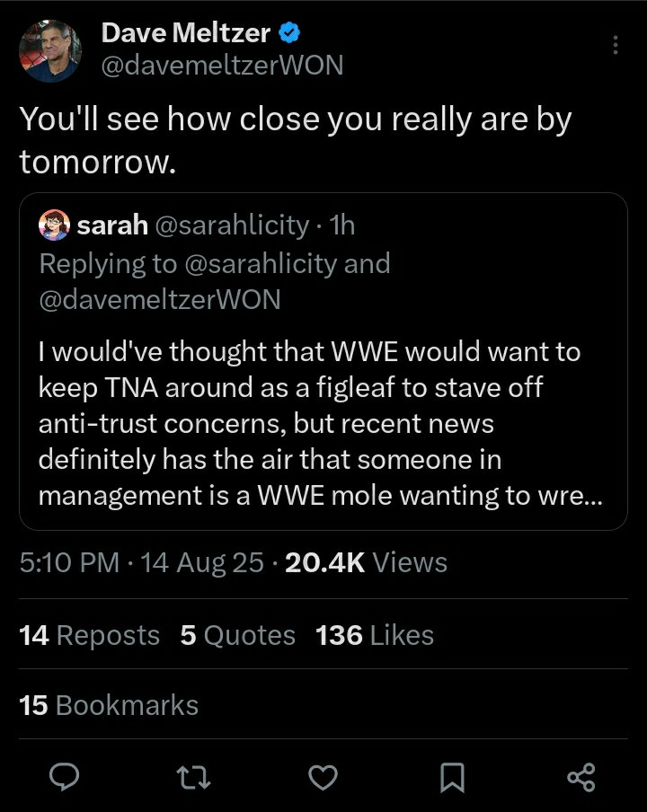
Task: Click Dave Meltzer's profile picture
Action: (x=50, y=50)
